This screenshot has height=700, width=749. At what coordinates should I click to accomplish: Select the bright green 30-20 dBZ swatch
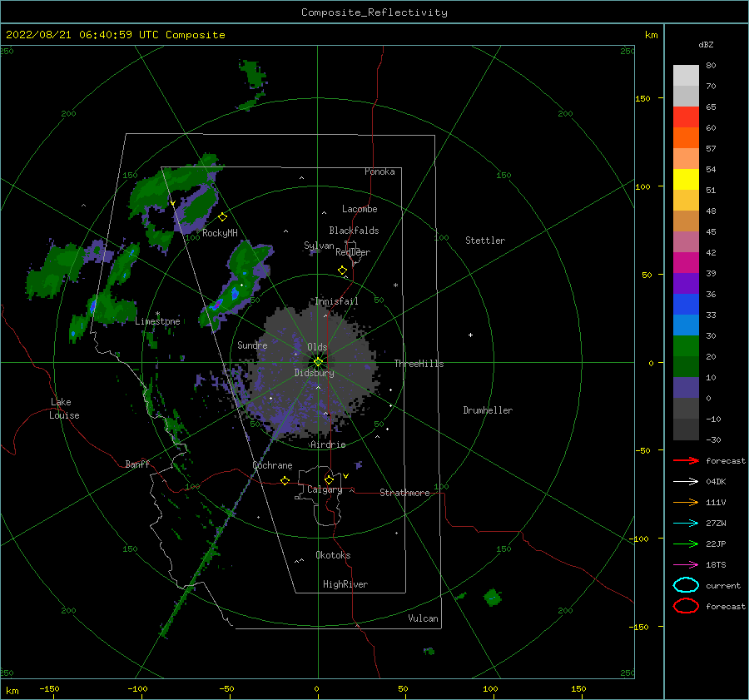tap(686, 346)
